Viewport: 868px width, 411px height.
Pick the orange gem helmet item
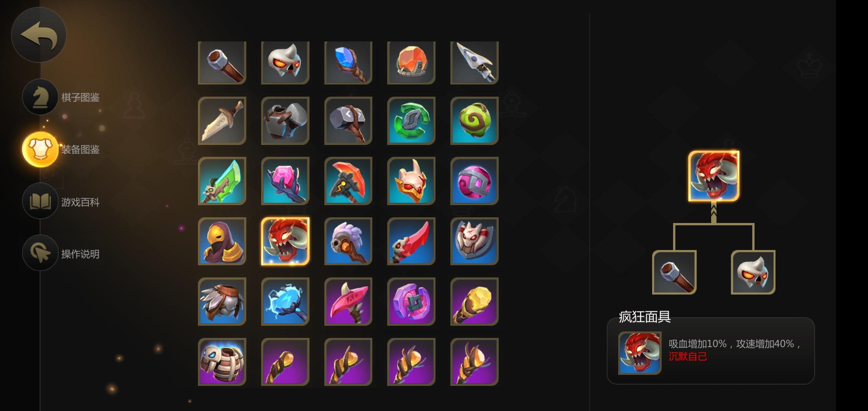click(x=411, y=63)
